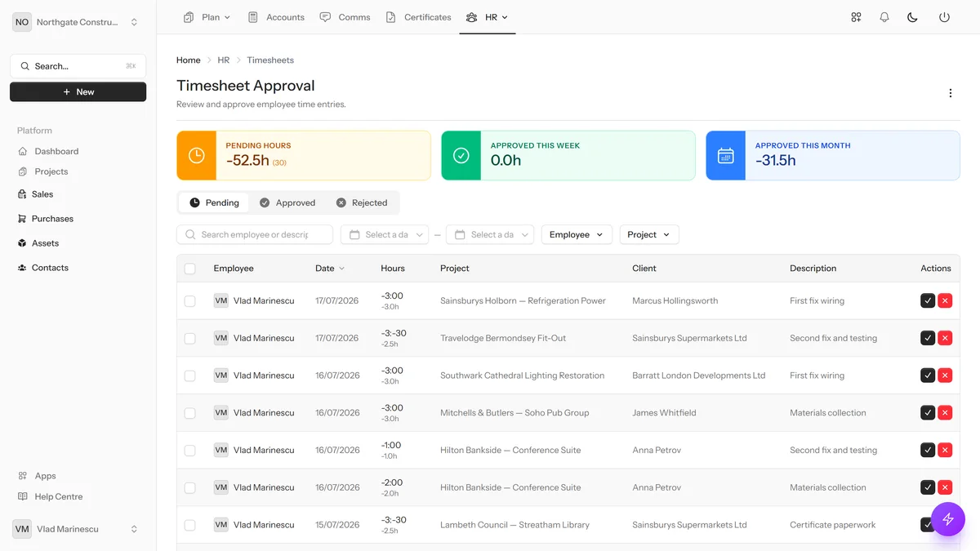
Task: Open the purple lightning quick action button
Action: pos(948,519)
